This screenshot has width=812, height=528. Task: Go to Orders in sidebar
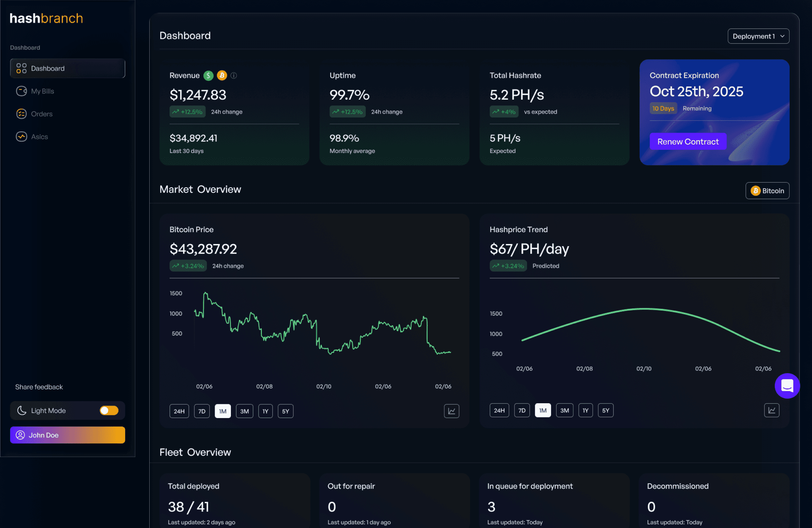pos(42,114)
